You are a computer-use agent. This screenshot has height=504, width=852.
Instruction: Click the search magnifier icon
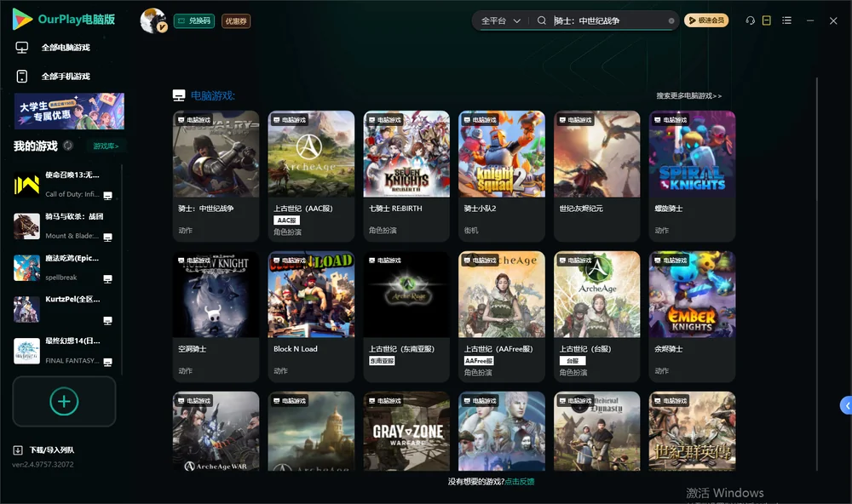coord(541,20)
